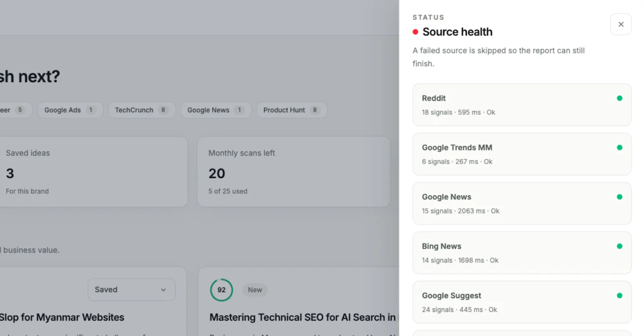Select the Google Ads source chip
The height and width of the screenshot is (336, 644).
pyautogui.click(x=70, y=110)
